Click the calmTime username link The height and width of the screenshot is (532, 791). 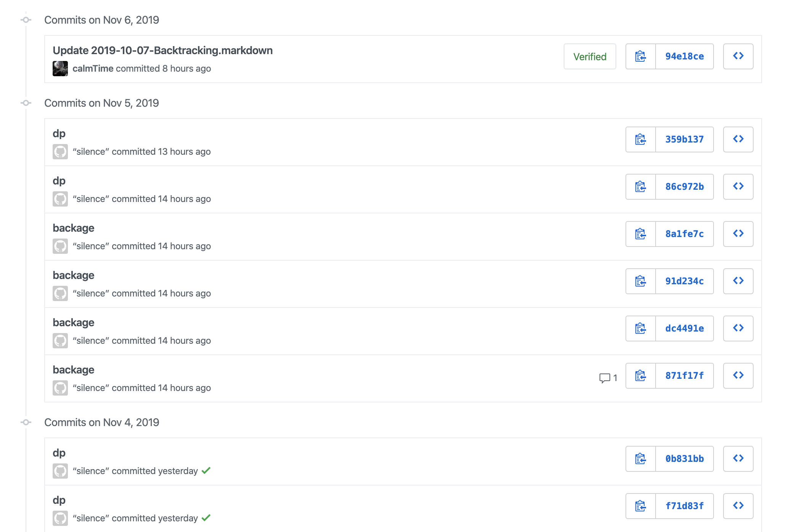tap(93, 68)
